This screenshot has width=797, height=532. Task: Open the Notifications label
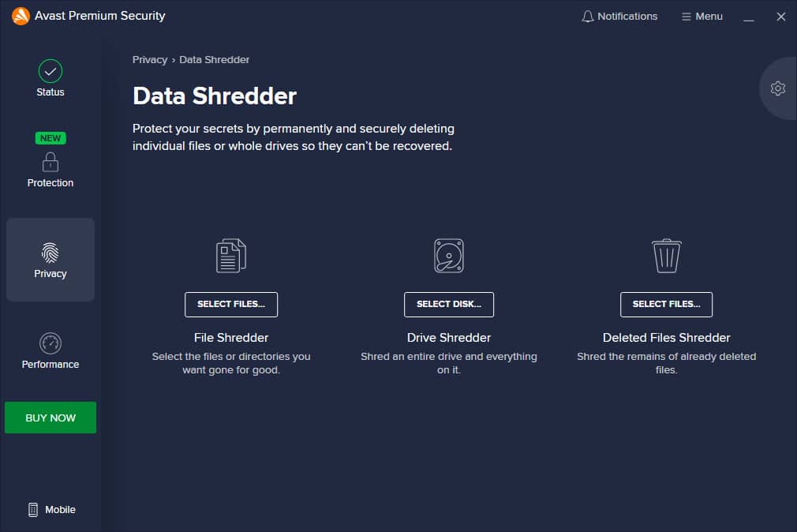(x=627, y=17)
